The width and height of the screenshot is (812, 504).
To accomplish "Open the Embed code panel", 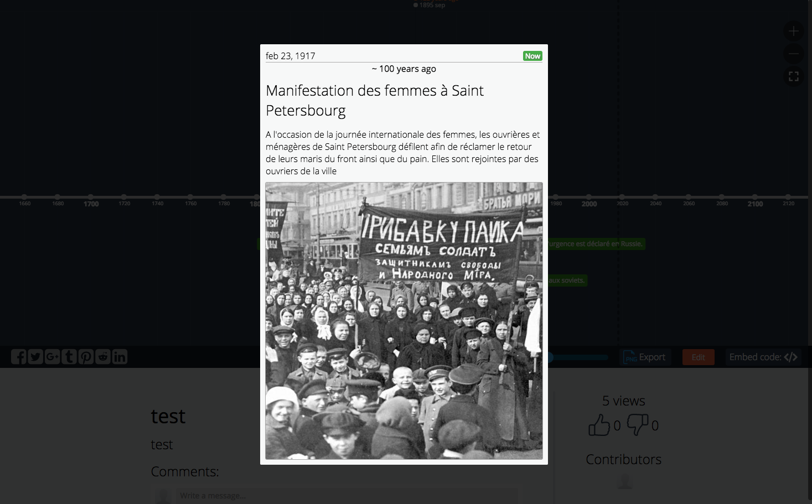I will 763,357.
